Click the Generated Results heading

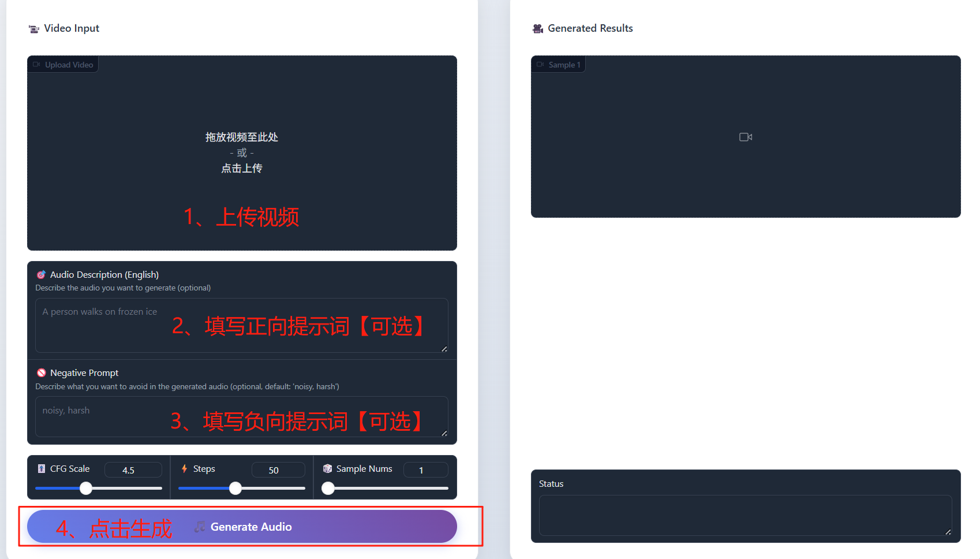pos(590,28)
